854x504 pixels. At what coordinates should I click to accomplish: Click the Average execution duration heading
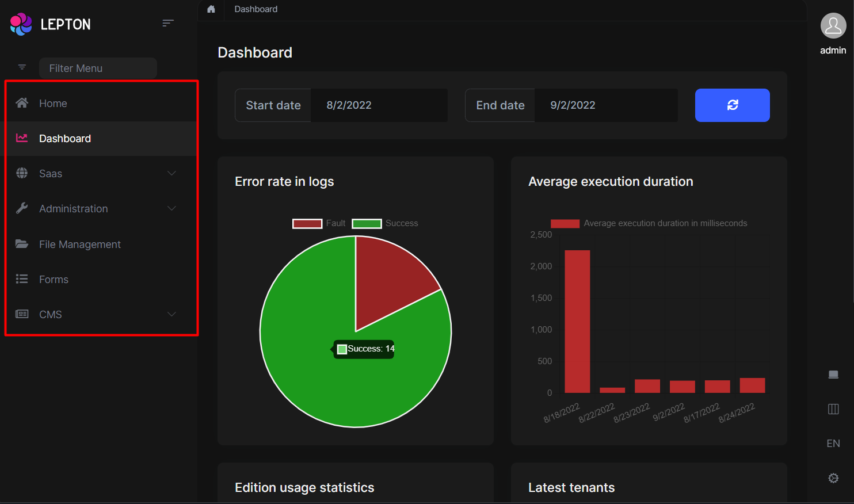(611, 182)
